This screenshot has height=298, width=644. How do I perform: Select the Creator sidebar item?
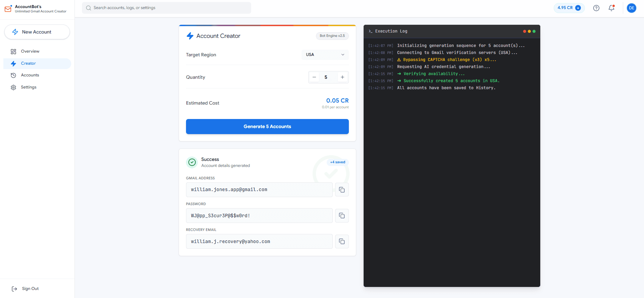click(x=28, y=63)
